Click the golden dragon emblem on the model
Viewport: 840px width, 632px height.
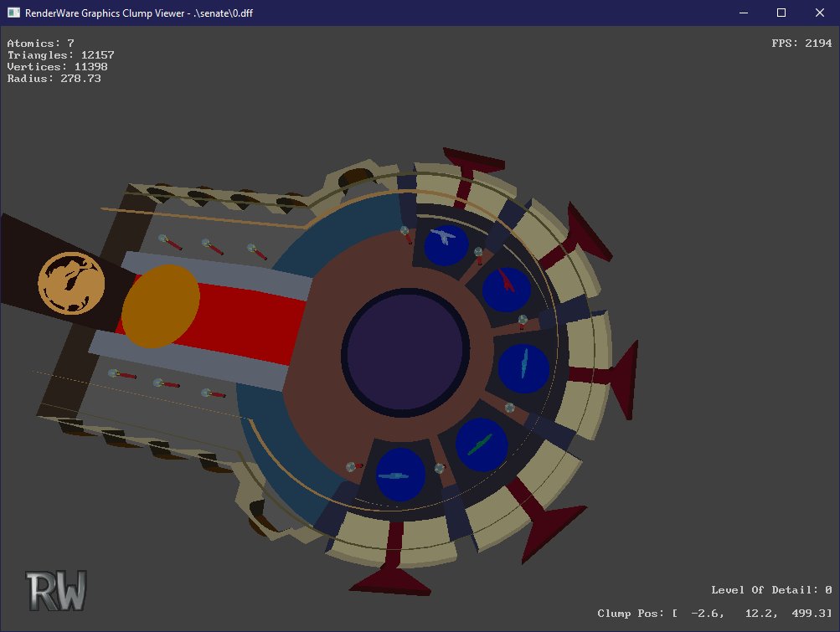point(71,283)
